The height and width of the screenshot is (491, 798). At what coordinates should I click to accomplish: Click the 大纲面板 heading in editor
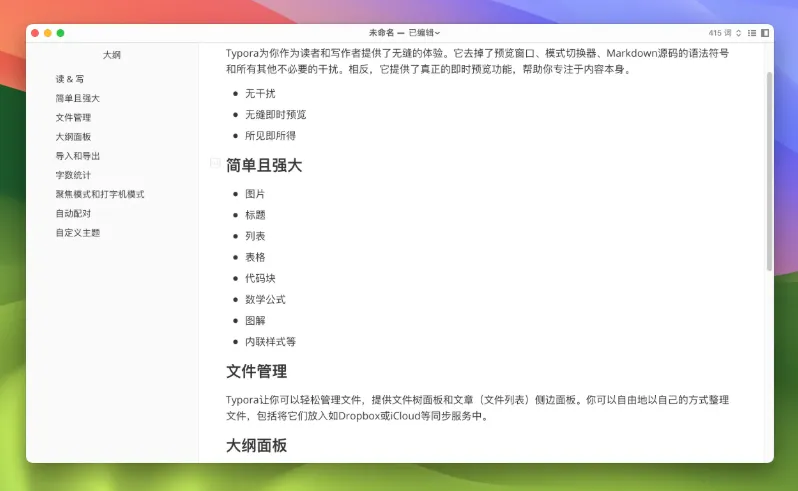click(256, 446)
